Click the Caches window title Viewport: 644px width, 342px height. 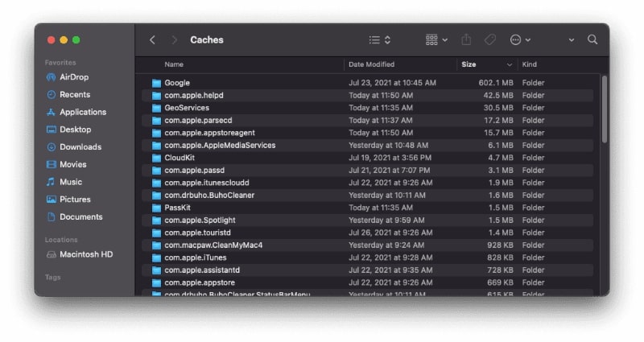coord(207,39)
